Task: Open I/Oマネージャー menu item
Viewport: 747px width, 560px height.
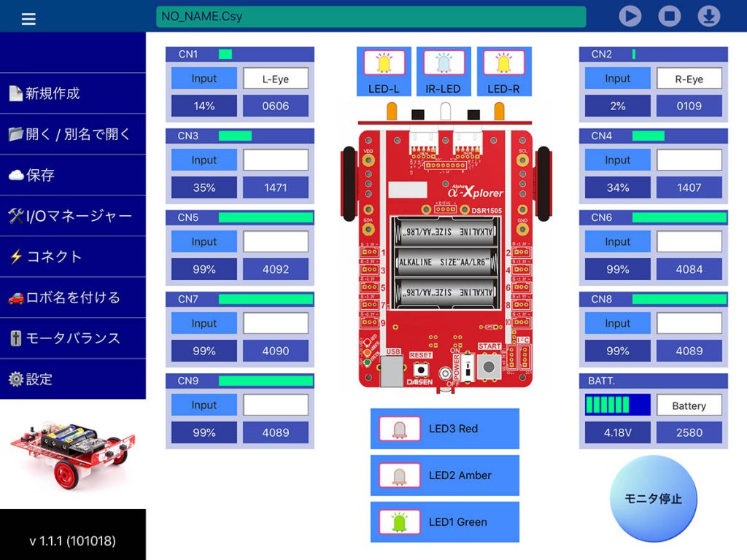Action: [73, 216]
